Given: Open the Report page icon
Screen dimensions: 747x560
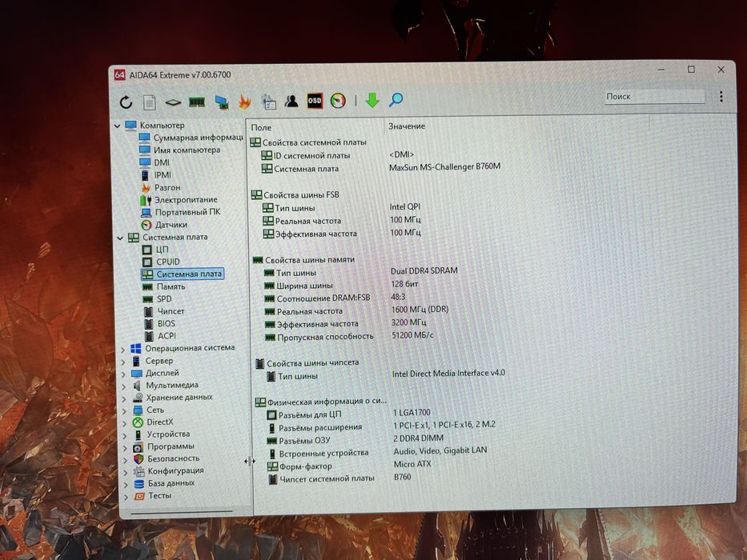Looking at the screenshot, I should pos(150,102).
